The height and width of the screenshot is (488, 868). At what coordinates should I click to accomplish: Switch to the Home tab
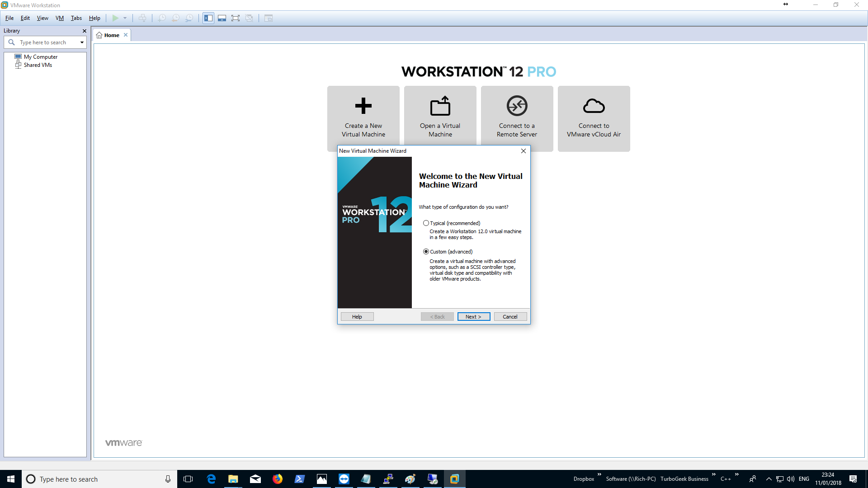(112, 35)
